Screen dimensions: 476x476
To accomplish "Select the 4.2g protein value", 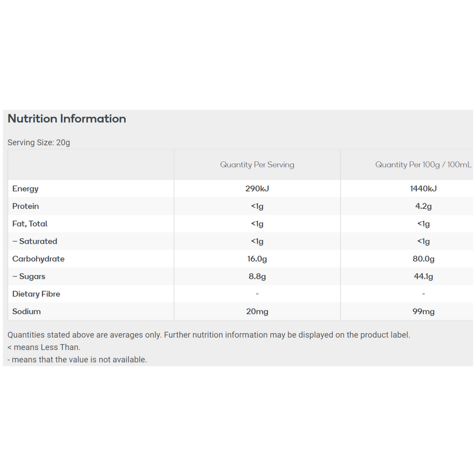I will tap(423, 206).
